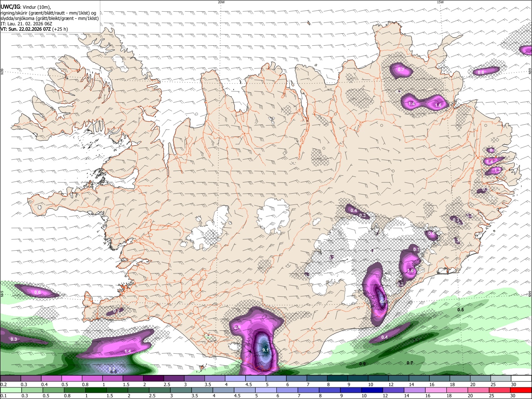Select the 20W longitude label
The image size is (532, 399).
pos(221,2)
